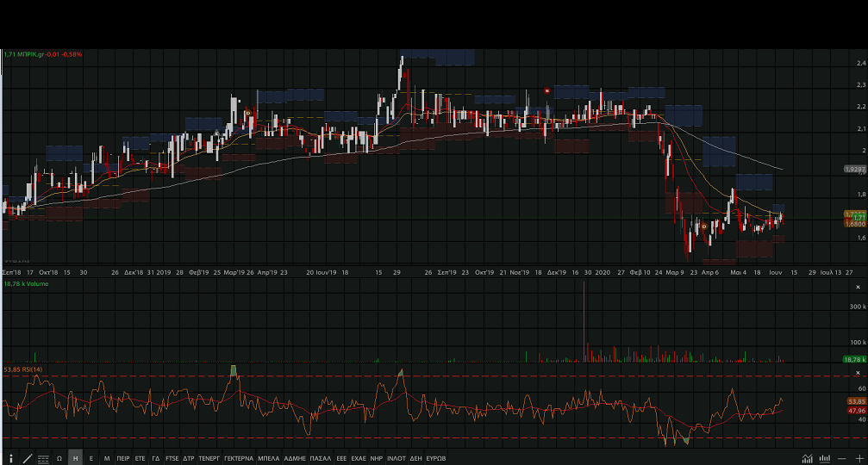Viewport: 868px width, 465px height.
Task: Open the line-with-bars indicators icon
Action: [807, 459]
